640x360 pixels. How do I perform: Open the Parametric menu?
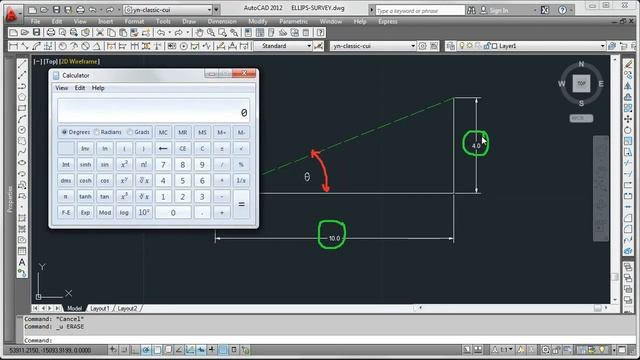tap(293, 21)
